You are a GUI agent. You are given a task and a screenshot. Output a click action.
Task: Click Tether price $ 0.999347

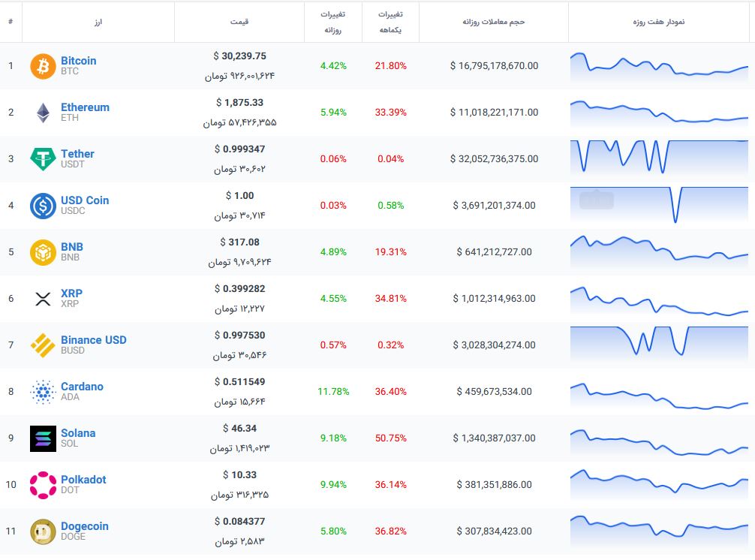(x=240, y=149)
